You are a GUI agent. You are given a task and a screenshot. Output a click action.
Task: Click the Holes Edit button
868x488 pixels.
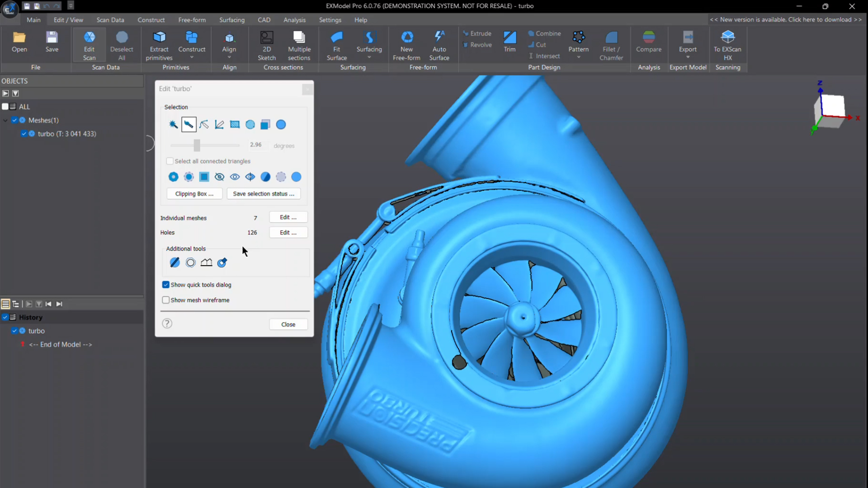(288, 233)
